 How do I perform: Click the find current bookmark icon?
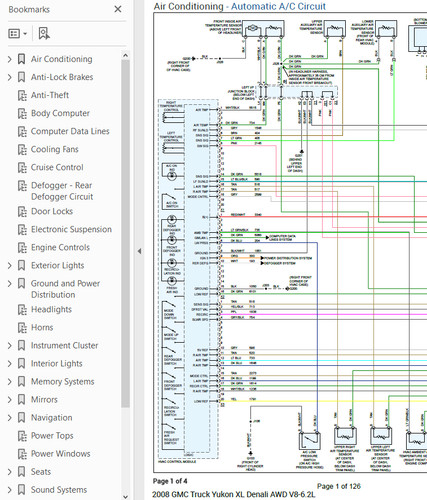click(x=44, y=34)
